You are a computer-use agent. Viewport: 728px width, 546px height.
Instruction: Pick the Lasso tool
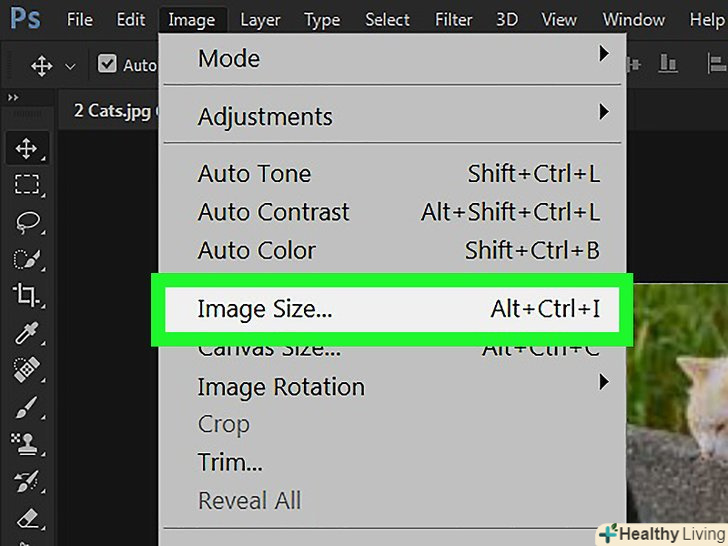[26, 222]
